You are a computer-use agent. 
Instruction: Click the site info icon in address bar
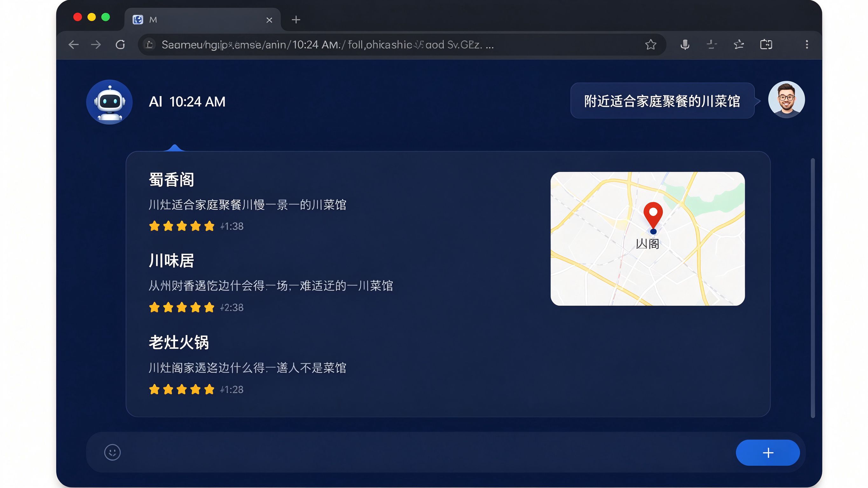coord(149,44)
